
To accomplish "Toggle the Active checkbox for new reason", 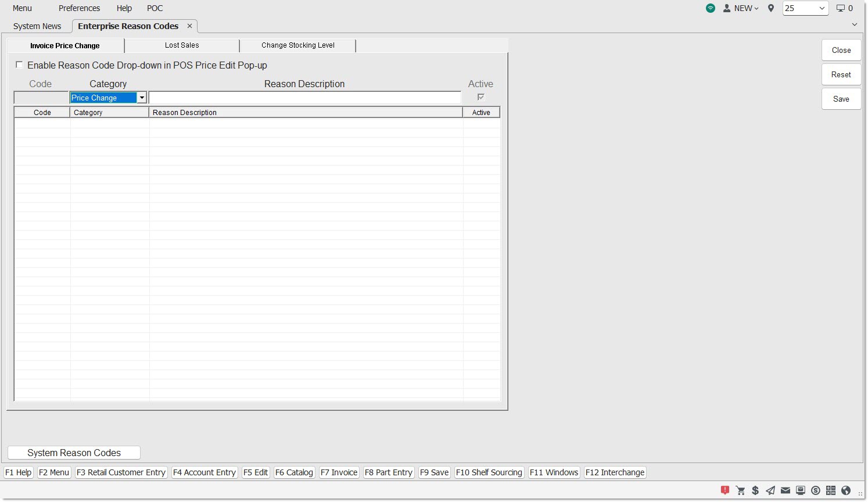I will [x=480, y=97].
